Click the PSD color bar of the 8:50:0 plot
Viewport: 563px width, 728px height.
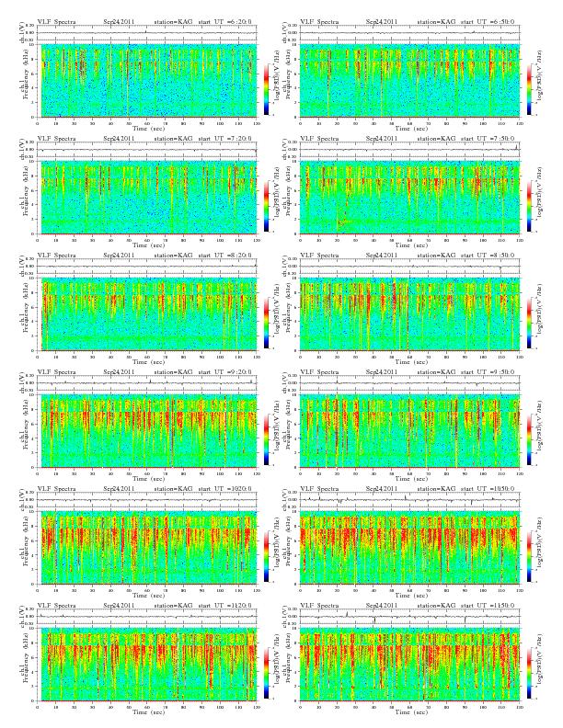point(530,323)
